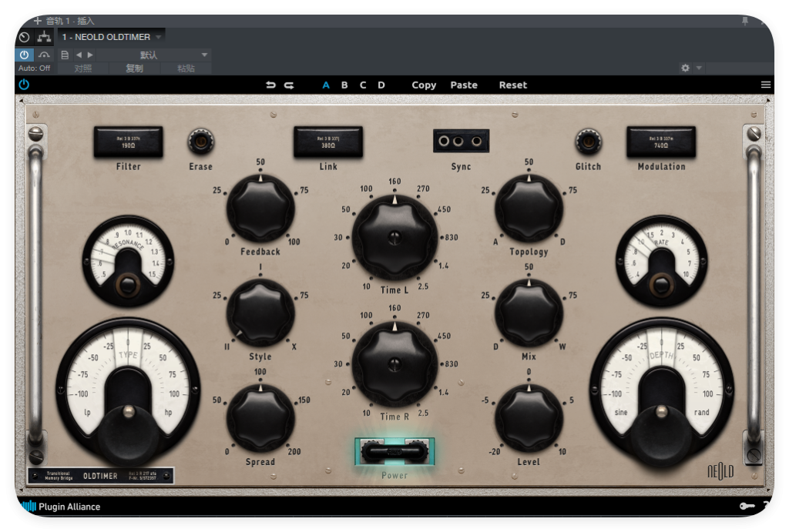This screenshot has width=789, height=532.
Task: Toggle the host blue power button
Action: pyautogui.click(x=24, y=55)
